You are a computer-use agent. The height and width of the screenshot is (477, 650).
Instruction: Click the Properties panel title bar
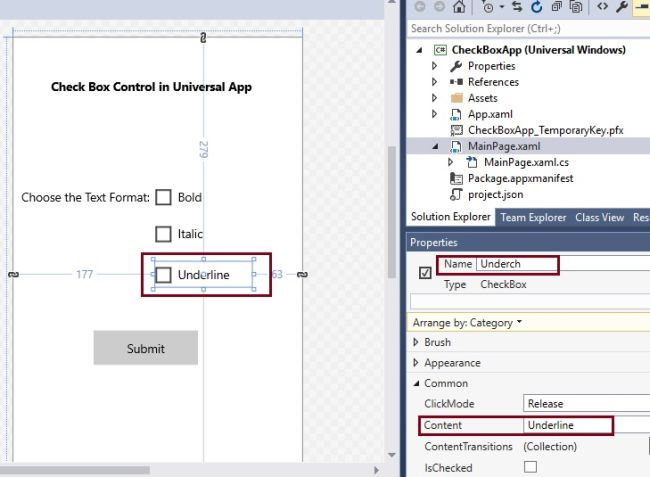528,242
